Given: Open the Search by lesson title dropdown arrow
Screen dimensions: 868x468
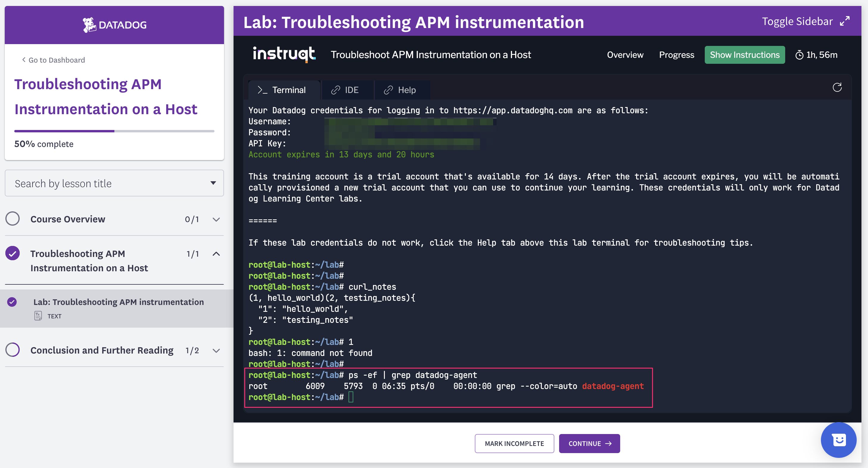Looking at the screenshot, I should (x=213, y=183).
